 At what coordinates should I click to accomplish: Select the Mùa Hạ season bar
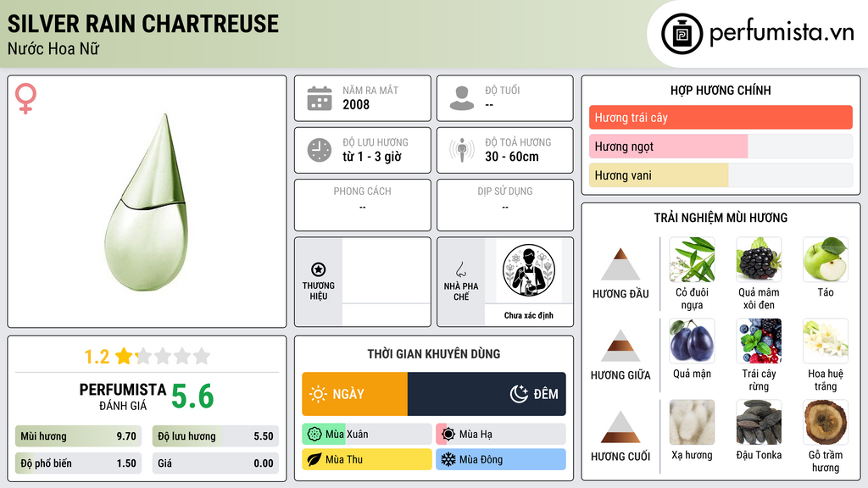(x=501, y=435)
